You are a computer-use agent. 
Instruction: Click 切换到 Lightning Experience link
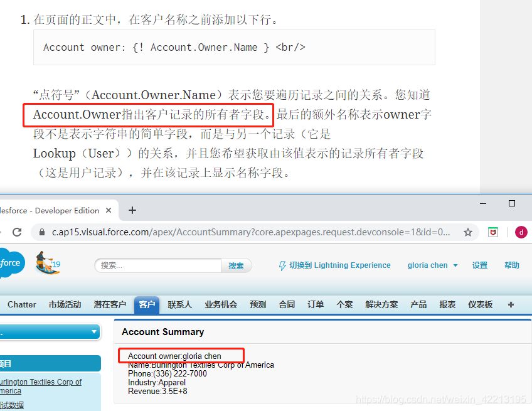[334, 265]
